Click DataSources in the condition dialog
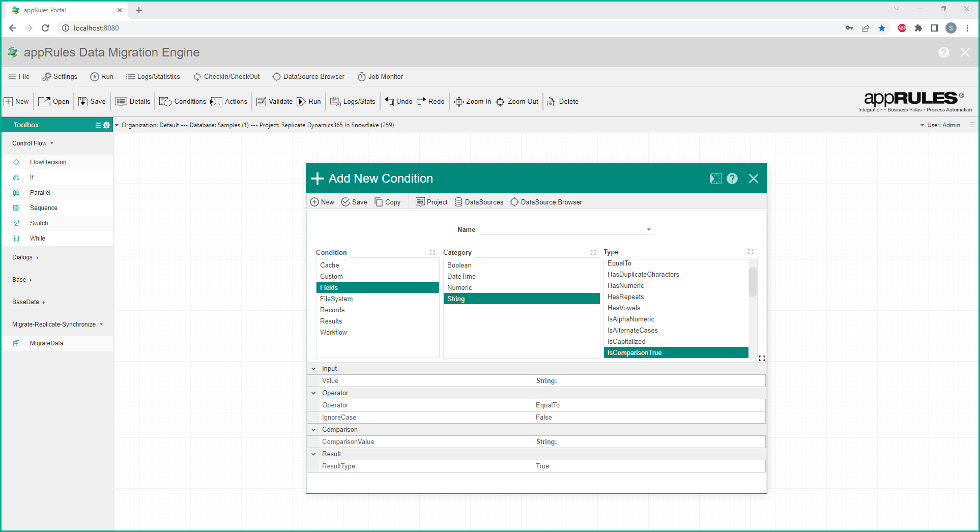This screenshot has height=532, width=980. click(479, 202)
